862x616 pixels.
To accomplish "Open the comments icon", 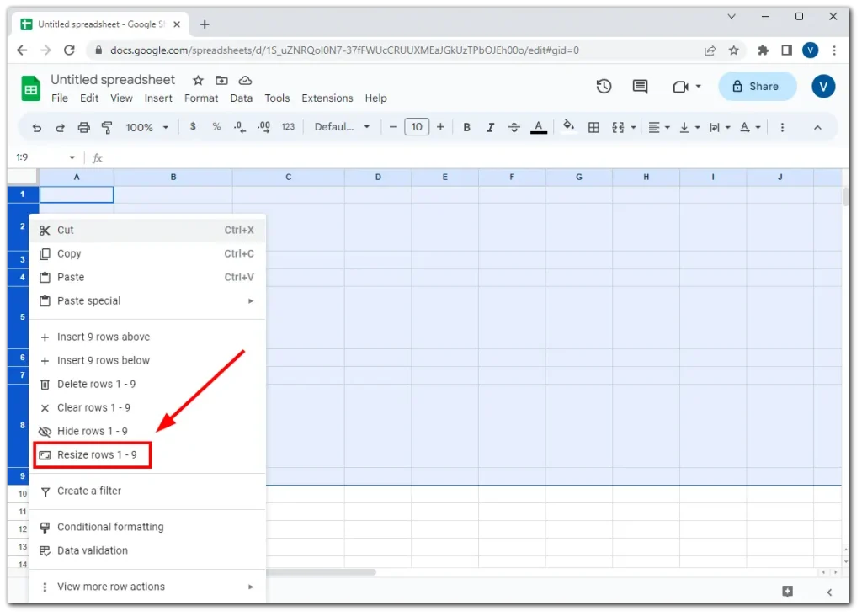I will (x=640, y=87).
